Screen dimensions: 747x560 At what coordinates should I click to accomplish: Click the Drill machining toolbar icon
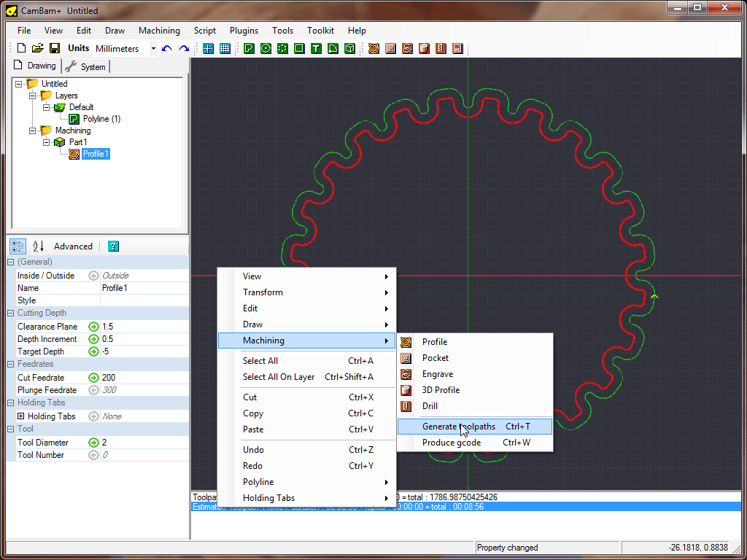click(x=441, y=48)
